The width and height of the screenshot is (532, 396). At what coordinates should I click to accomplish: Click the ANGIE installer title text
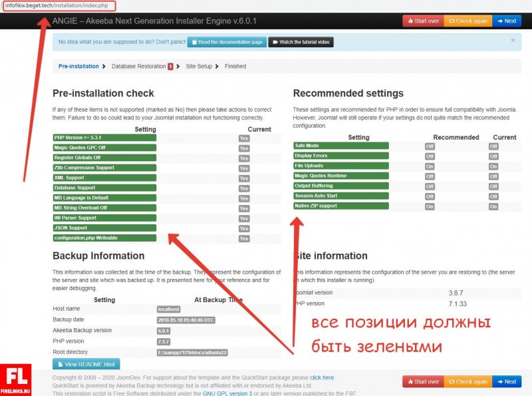pos(154,21)
